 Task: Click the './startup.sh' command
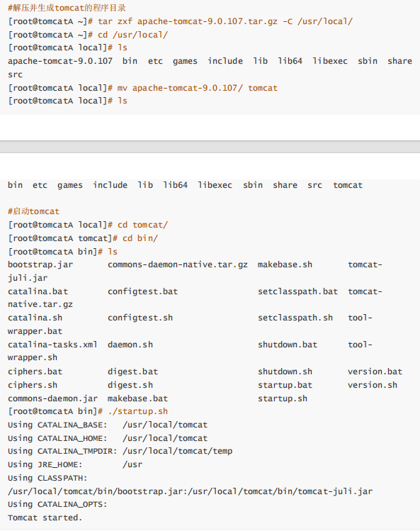click(x=137, y=411)
